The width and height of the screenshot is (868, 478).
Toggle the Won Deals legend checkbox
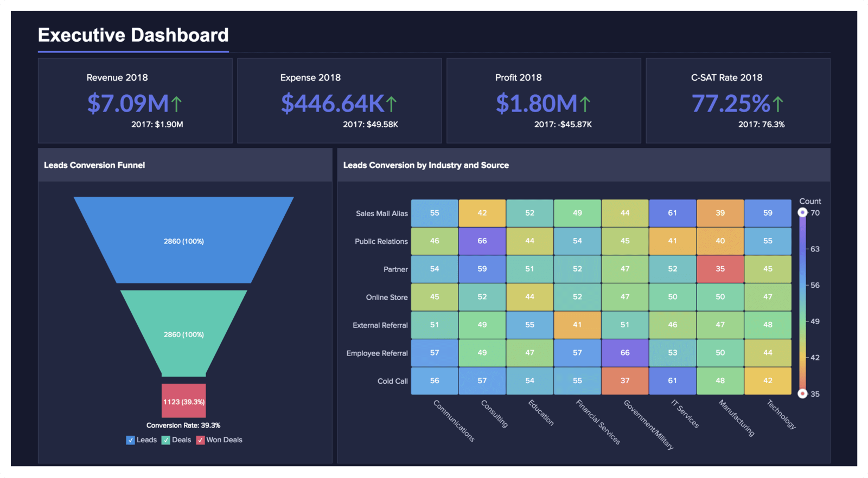tap(200, 440)
